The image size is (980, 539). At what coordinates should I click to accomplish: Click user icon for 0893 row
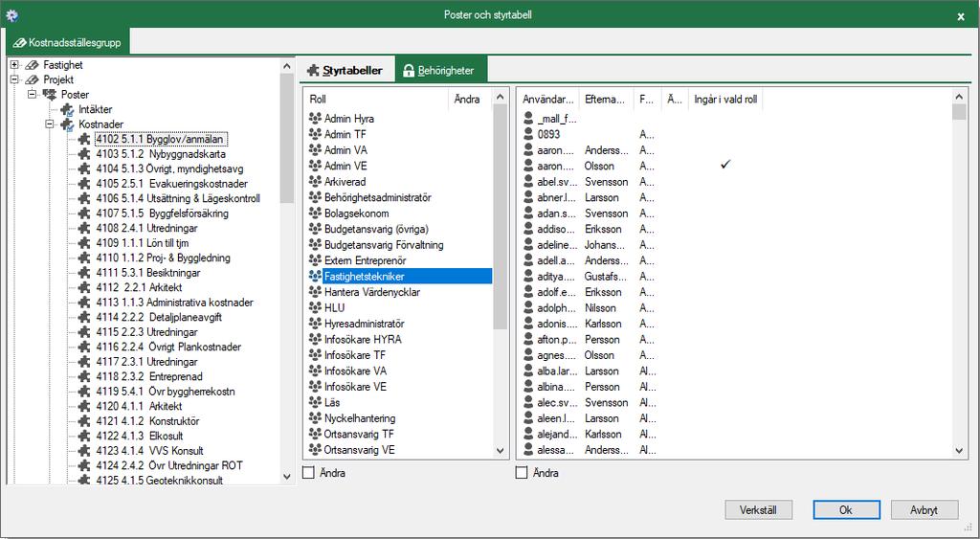pyautogui.click(x=528, y=134)
